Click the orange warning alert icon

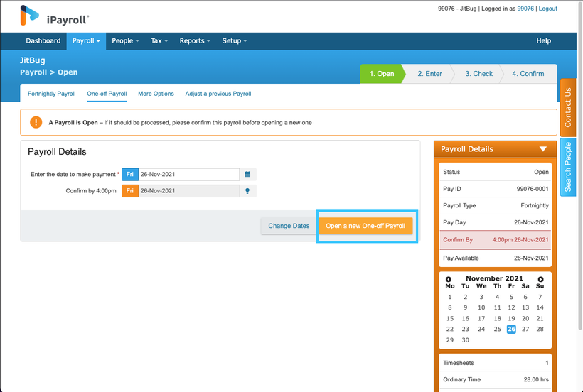pos(36,122)
